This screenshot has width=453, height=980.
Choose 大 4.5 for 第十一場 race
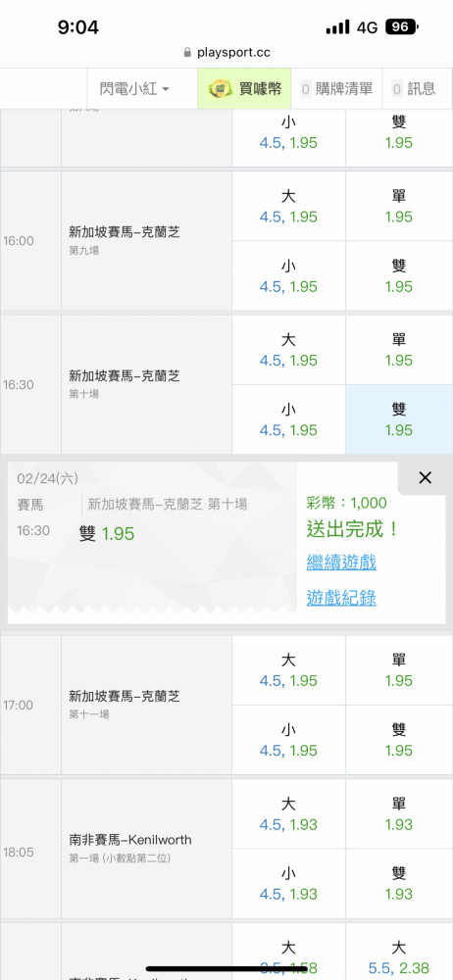(x=288, y=670)
